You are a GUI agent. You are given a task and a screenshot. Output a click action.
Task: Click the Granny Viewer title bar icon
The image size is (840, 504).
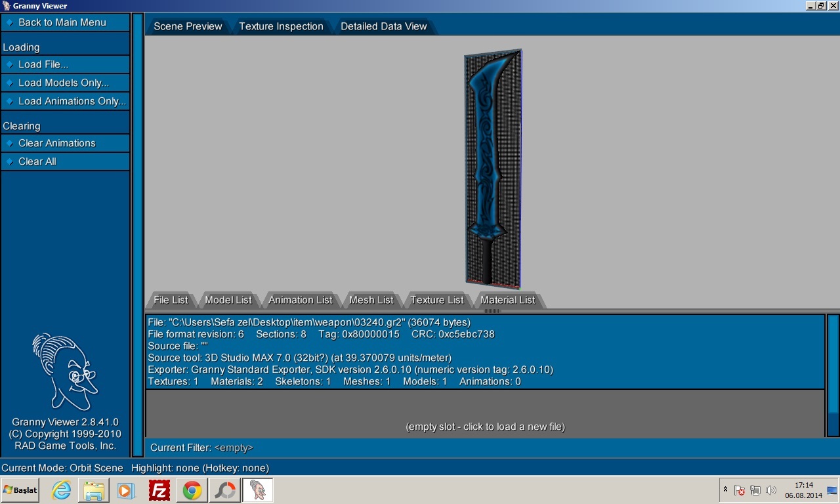[6, 6]
